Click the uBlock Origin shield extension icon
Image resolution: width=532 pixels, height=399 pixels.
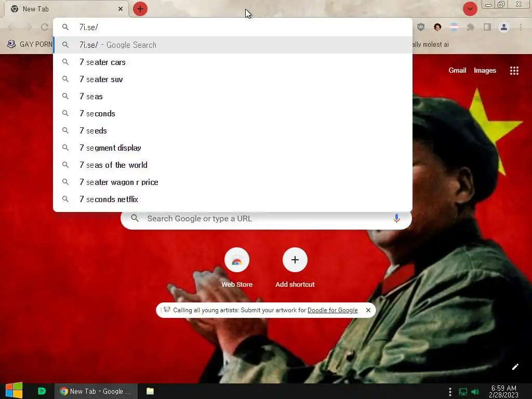421,27
